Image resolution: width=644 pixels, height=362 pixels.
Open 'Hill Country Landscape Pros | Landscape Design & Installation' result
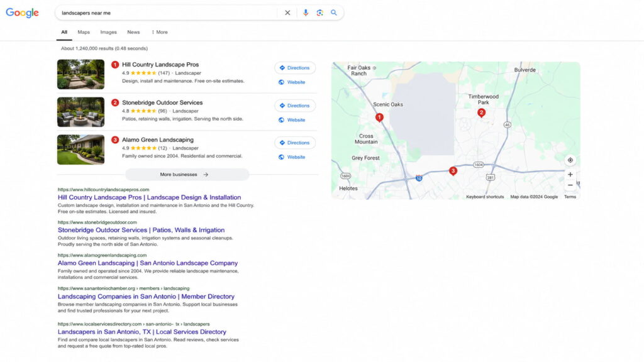pos(150,197)
